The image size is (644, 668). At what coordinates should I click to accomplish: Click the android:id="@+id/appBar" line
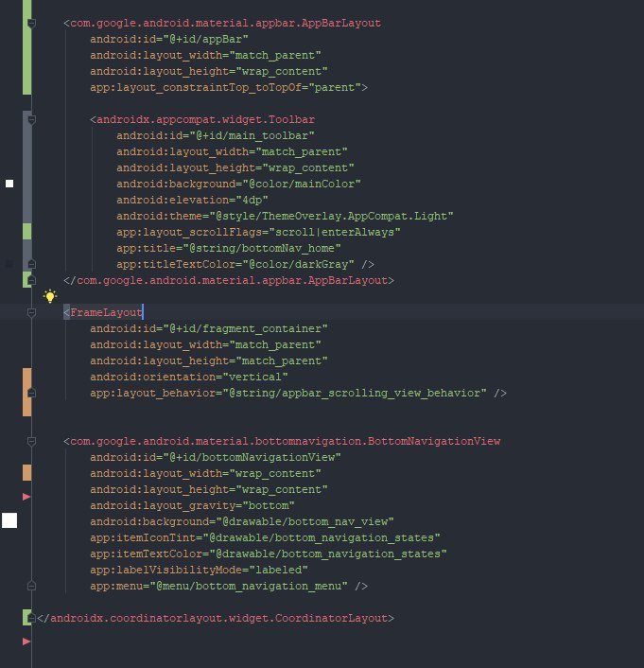pos(169,39)
